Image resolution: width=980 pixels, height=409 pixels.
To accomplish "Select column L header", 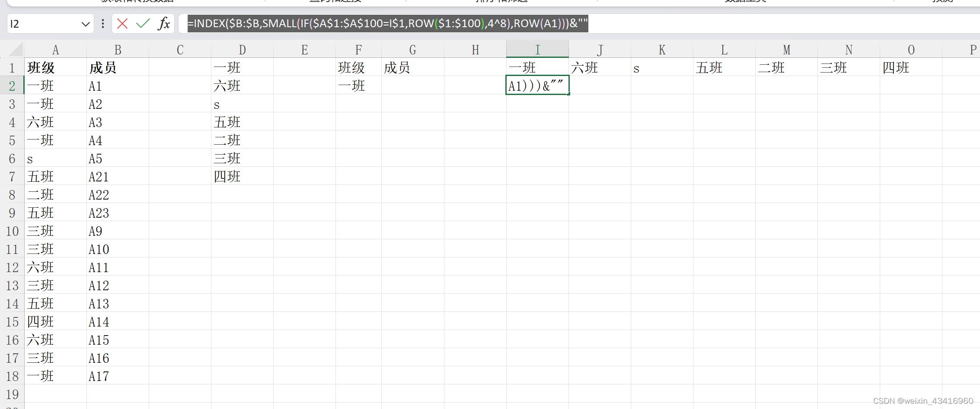I will 724,50.
